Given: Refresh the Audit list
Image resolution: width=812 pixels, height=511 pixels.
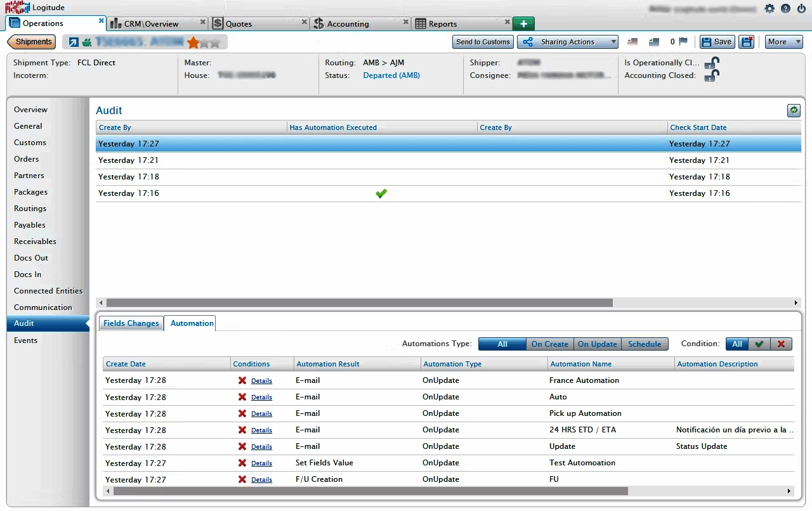Looking at the screenshot, I should tap(794, 110).
